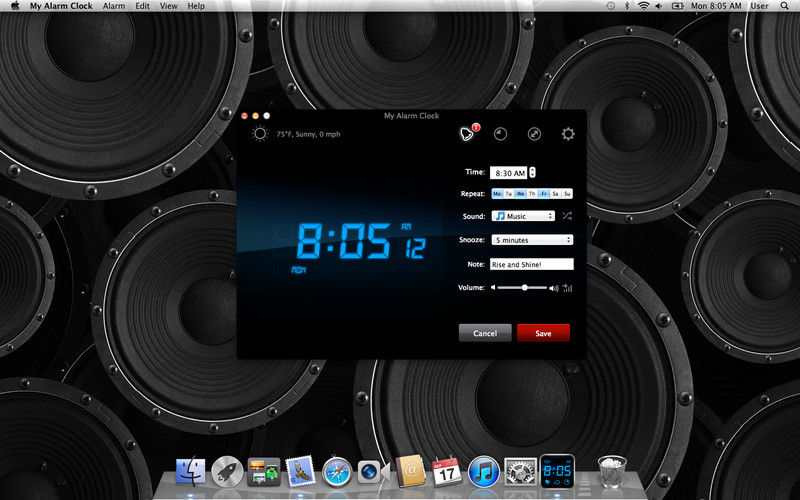
Task: Click the battery status icon
Action: (678, 6)
